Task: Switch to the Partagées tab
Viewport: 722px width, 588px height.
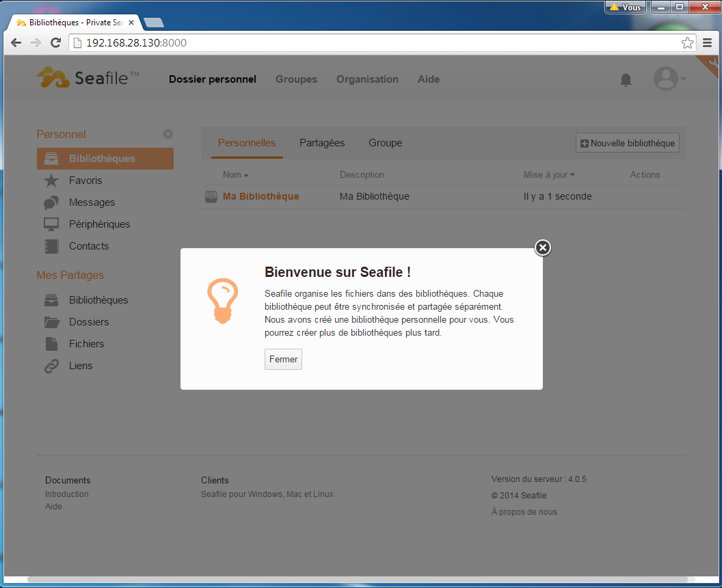Action: pyautogui.click(x=322, y=143)
